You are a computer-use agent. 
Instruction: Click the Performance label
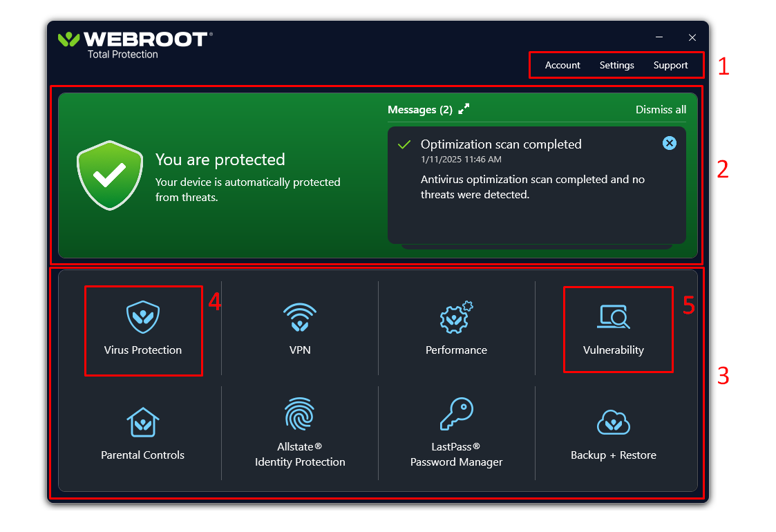456,350
